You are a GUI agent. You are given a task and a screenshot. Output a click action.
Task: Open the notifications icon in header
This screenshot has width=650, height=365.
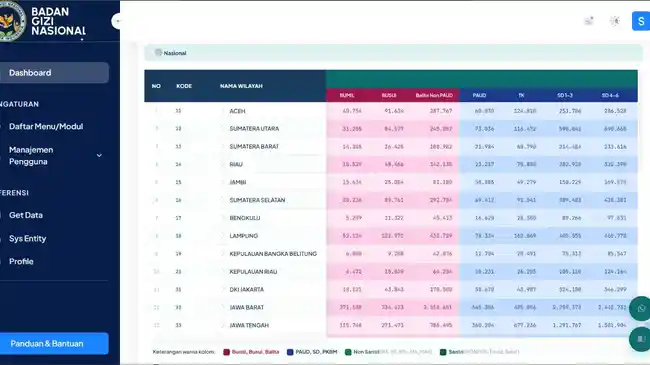pyautogui.click(x=589, y=21)
